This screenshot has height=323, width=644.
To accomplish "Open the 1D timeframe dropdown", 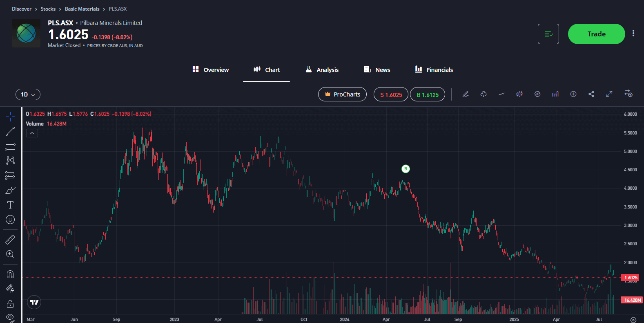I will pos(28,94).
